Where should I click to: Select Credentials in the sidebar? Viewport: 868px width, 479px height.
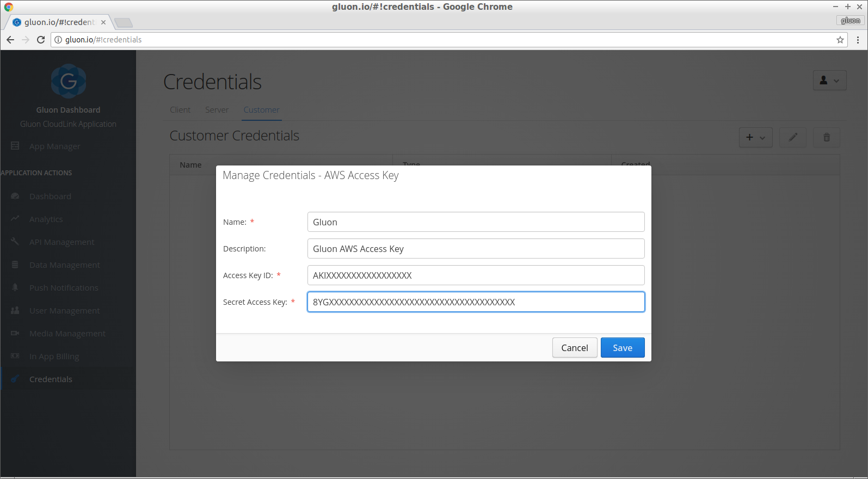pyautogui.click(x=51, y=379)
